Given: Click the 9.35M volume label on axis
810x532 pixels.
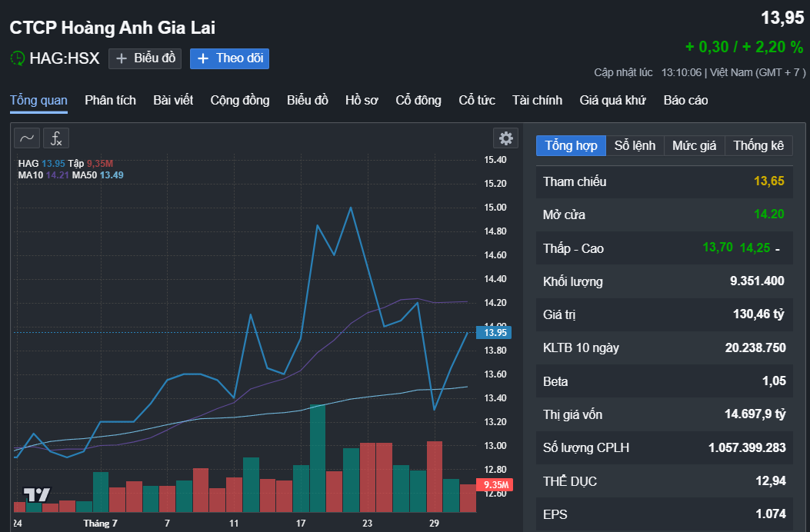Looking at the screenshot, I should (x=493, y=484).
